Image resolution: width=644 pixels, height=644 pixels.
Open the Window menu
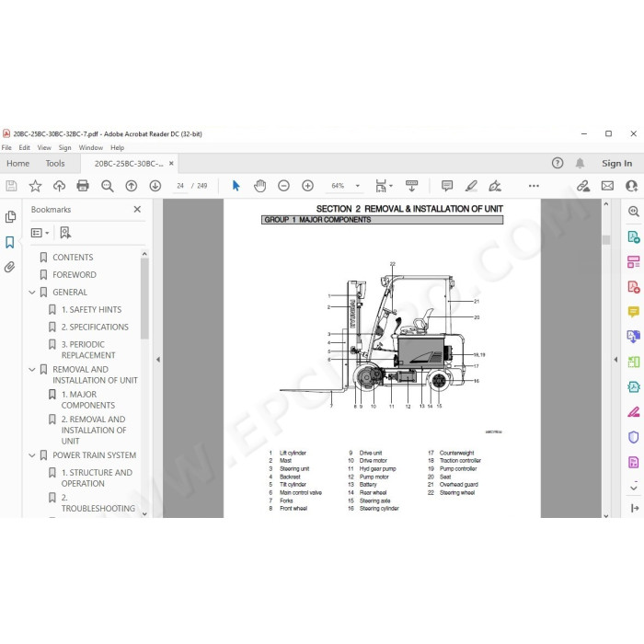pos(91,147)
